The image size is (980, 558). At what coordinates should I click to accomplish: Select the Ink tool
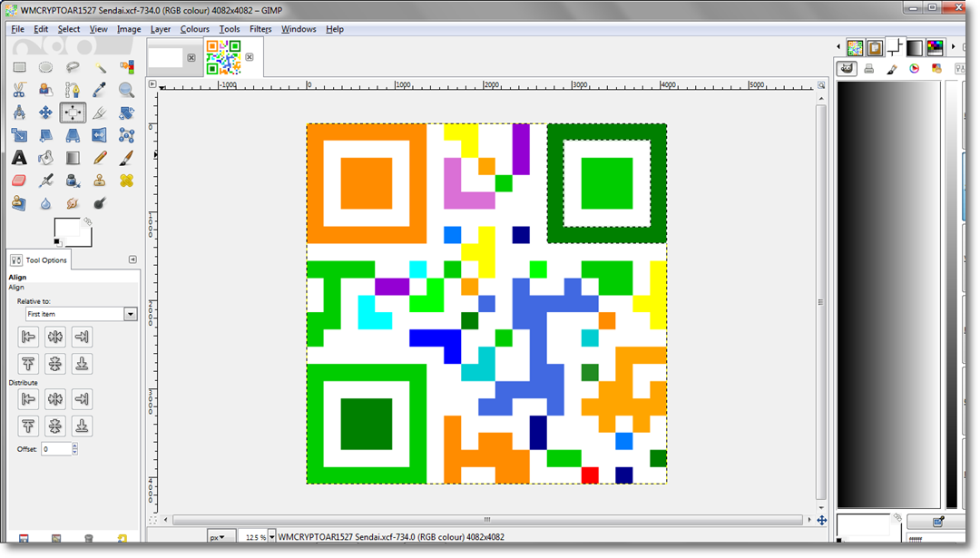point(73,181)
